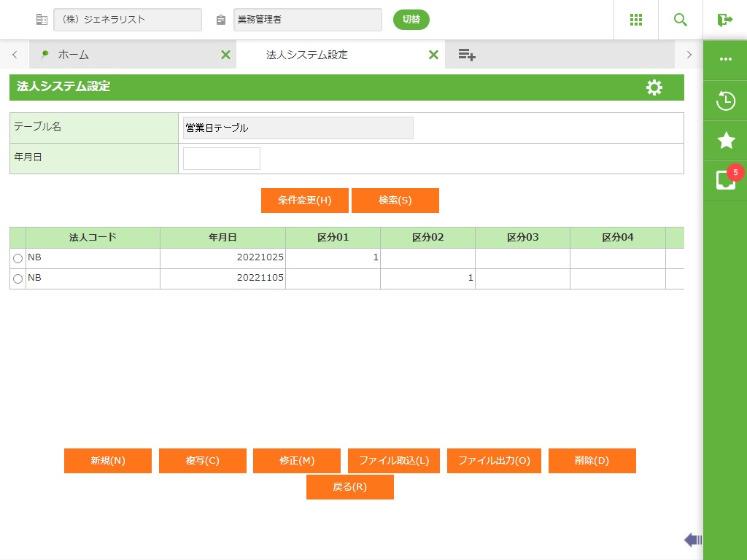Open the apps grid menu icon

[635, 20]
